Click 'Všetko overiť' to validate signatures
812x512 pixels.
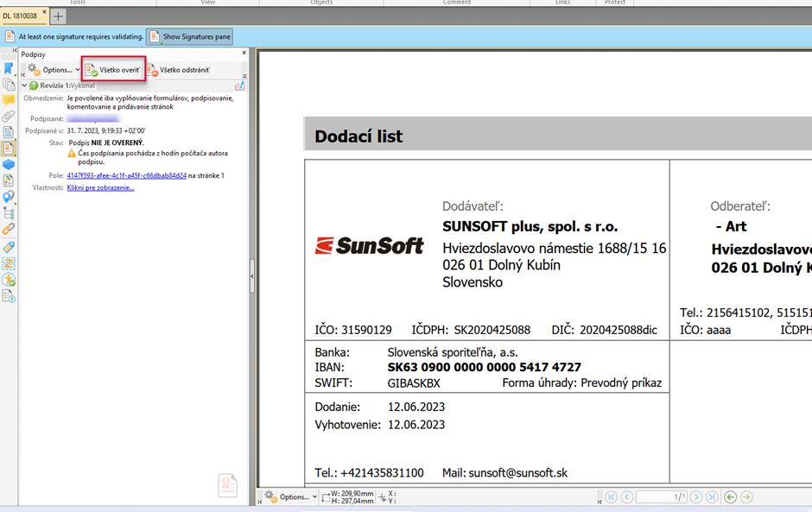click(113, 70)
